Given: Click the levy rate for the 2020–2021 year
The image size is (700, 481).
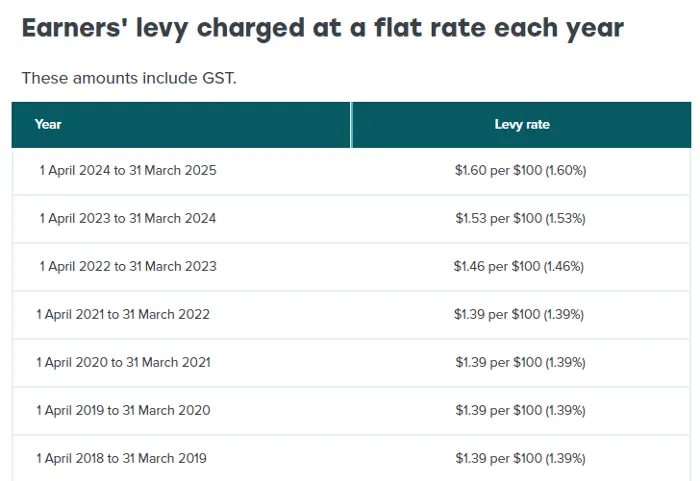Looking at the screenshot, I should tap(520, 362).
